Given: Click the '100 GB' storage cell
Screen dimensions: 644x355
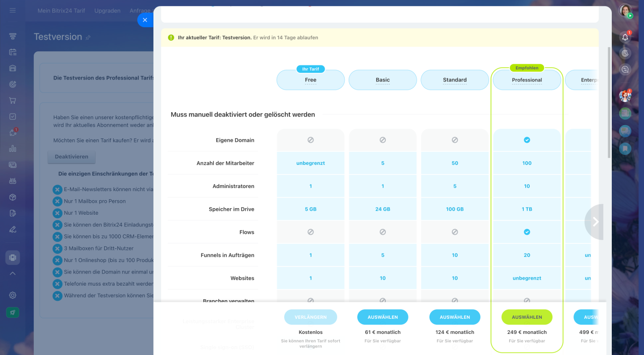Looking at the screenshot, I should [x=455, y=209].
